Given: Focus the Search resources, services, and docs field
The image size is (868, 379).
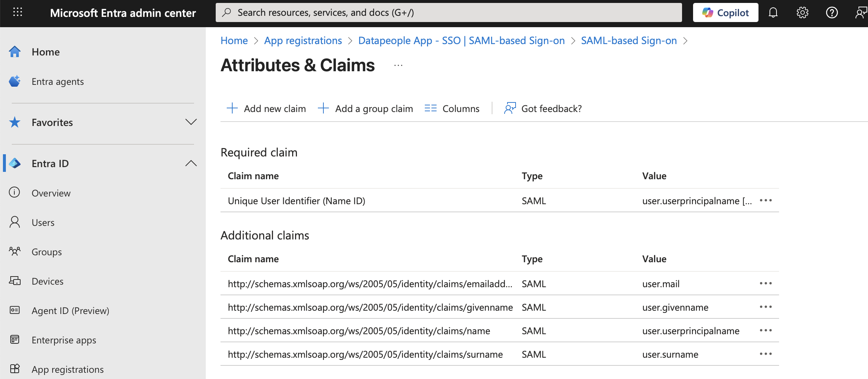Looking at the screenshot, I should pos(449,12).
